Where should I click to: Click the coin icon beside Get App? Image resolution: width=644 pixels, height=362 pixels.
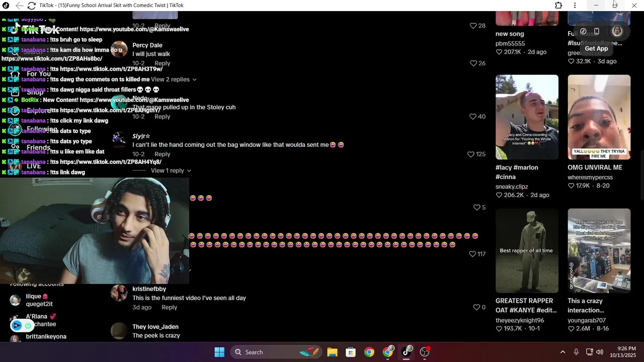pos(583,31)
